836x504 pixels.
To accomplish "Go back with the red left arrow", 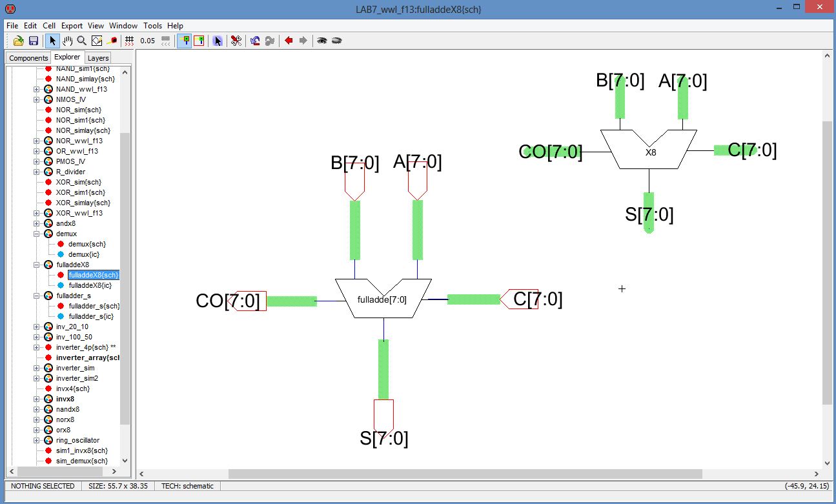I will click(289, 41).
